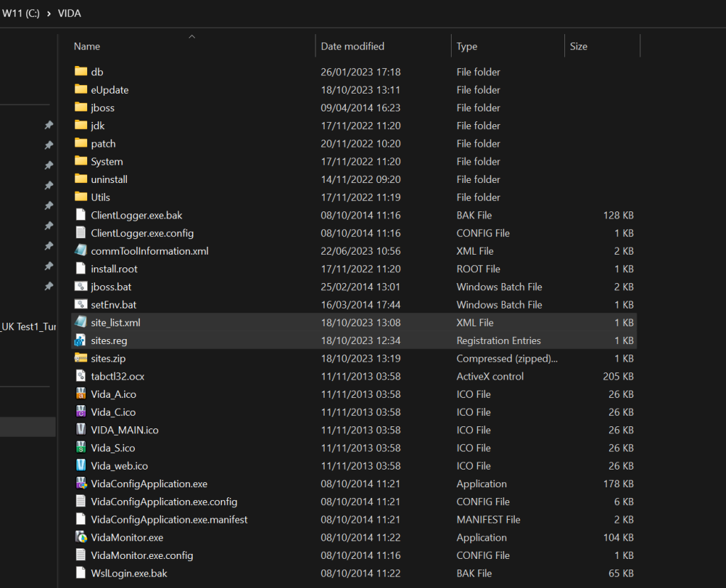Screen dimensions: 726x588
Task: Select the VidaConfigApplication.exe.manifest file name
Action: (x=169, y=519)
